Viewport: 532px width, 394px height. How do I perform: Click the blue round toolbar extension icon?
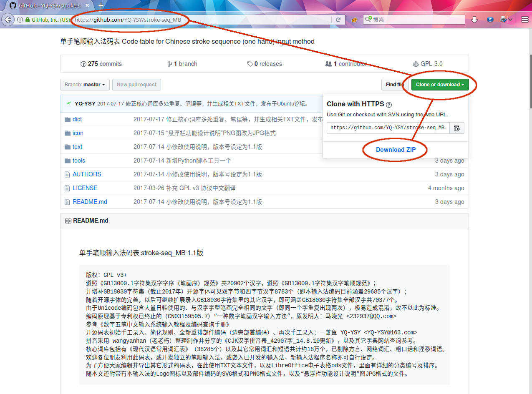(490, 20)
